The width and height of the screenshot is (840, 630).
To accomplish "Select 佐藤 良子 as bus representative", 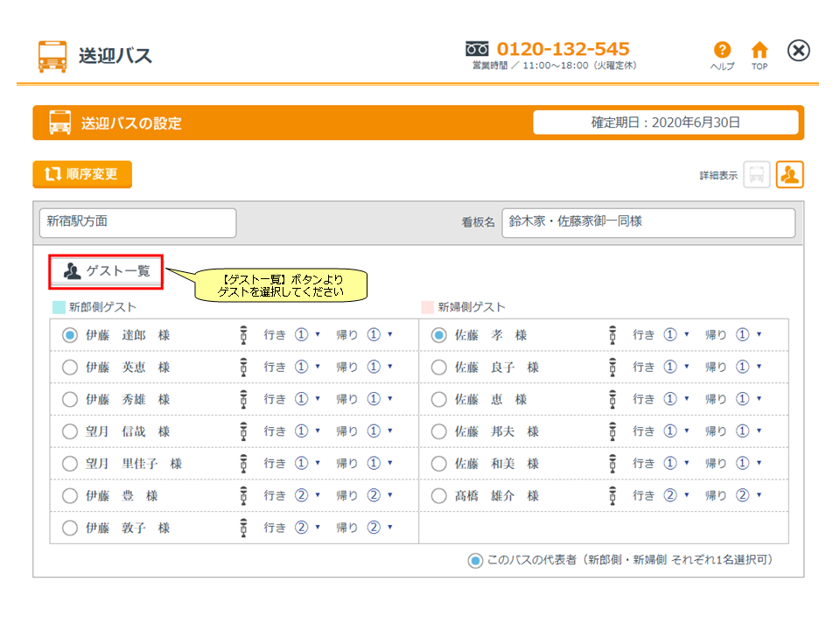I will click(x=439, y=367).
